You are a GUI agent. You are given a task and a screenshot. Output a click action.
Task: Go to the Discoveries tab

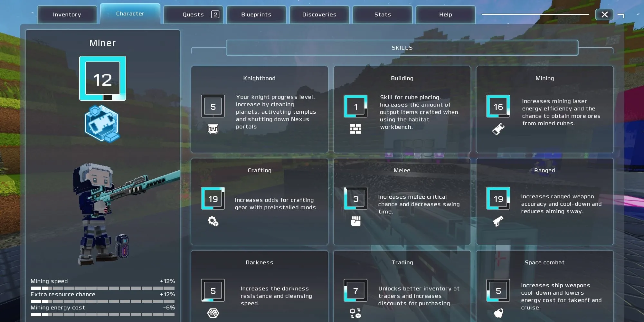pos(319,15)
